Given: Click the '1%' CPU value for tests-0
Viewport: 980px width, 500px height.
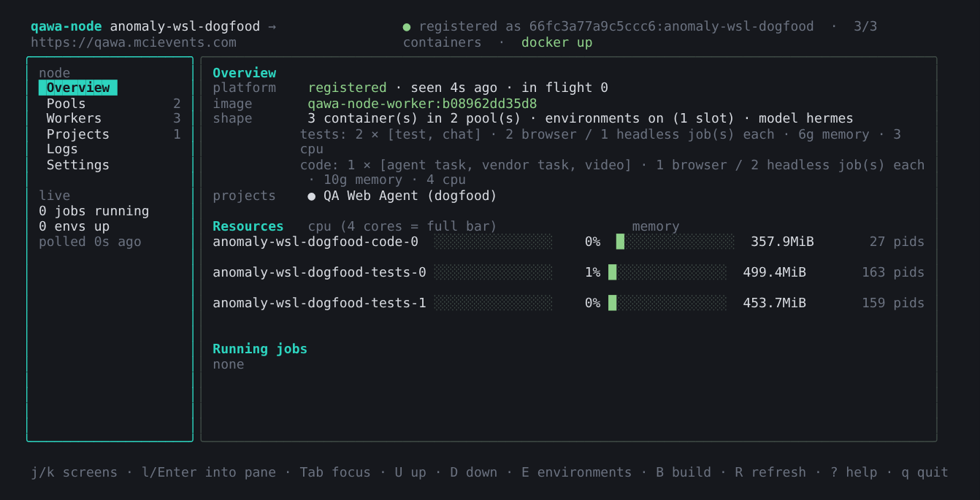Looking at the screenshot, I should 592,272.
